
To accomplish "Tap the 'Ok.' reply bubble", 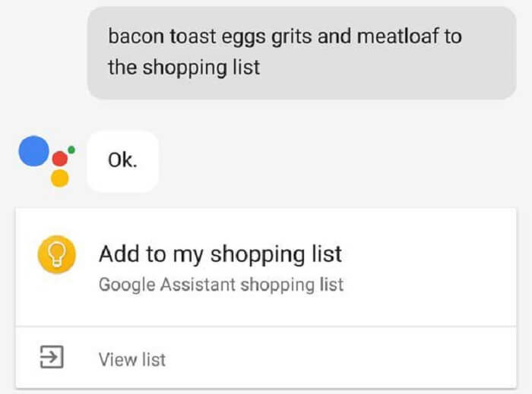I will 122,161.
